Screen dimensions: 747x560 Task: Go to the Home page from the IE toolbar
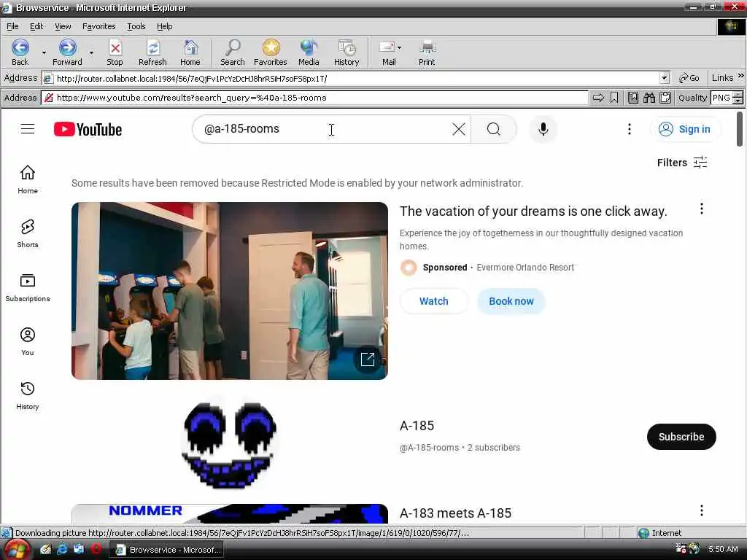190,52
